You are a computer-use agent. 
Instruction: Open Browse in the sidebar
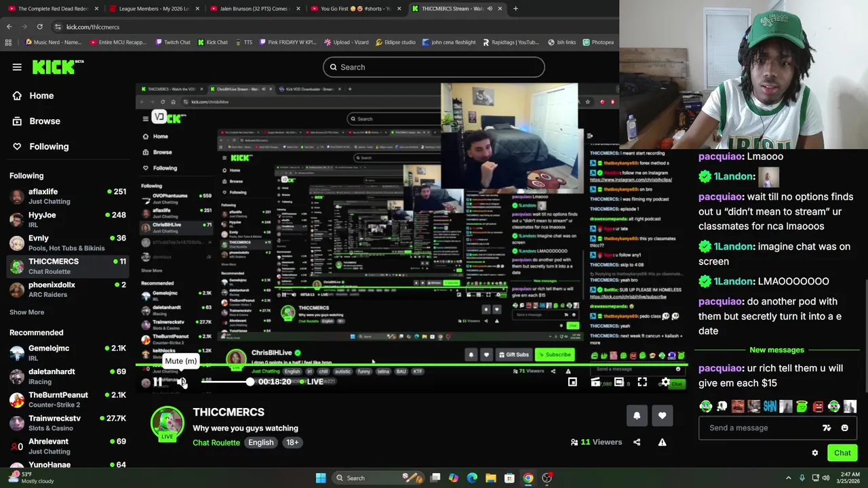point(45,121)
